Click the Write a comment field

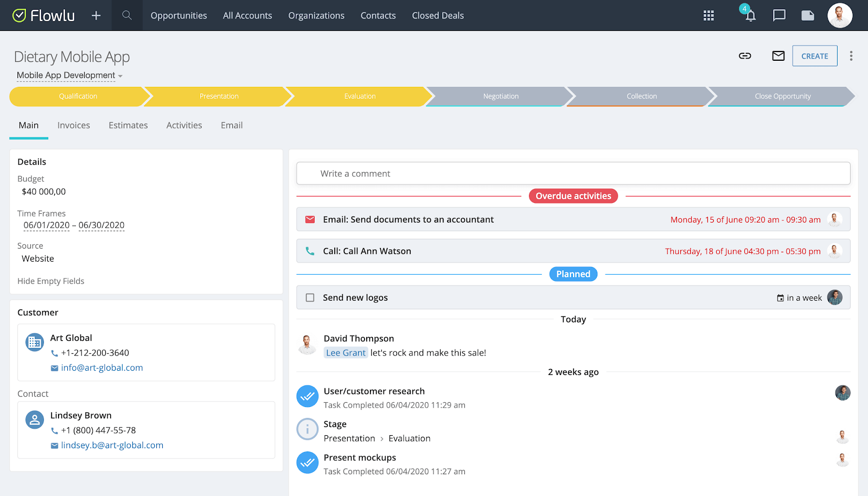[573, 174]
